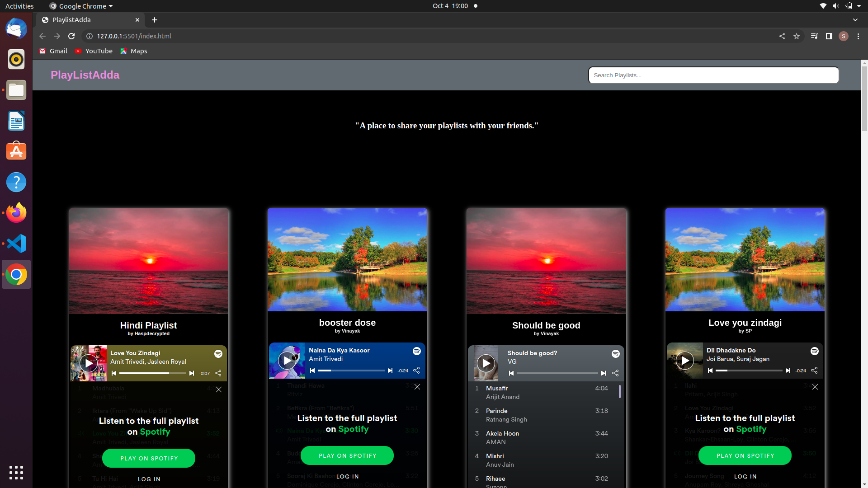Reload the PlaylistAdda page
The width and height of the screenshot is (868, 488).
(x=71, y=36)
